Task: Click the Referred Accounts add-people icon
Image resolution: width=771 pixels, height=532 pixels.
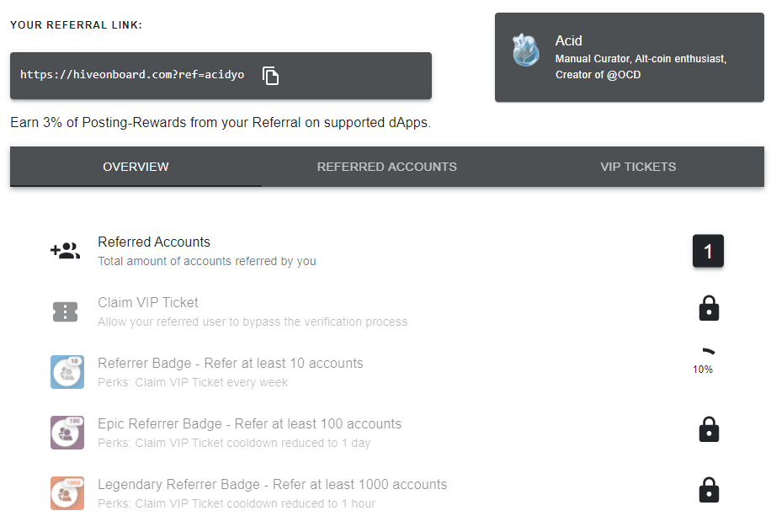Action: (65, 251)
